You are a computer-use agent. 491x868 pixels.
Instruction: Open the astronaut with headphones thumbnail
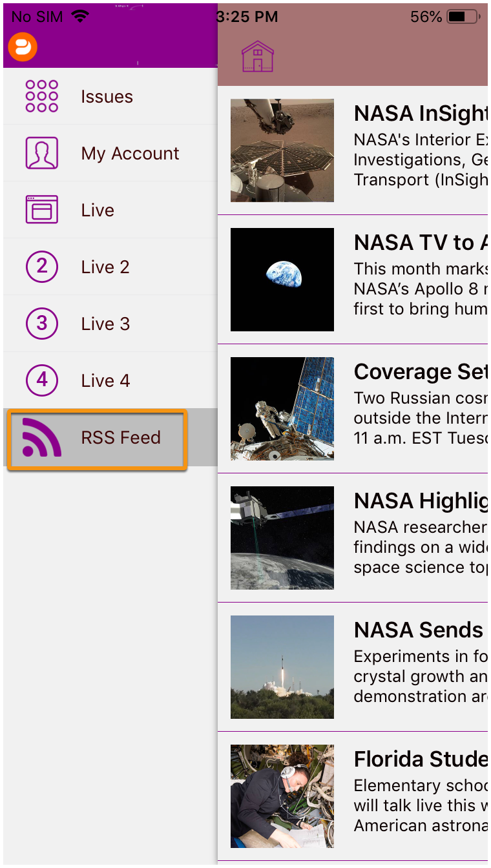[282, 796]
